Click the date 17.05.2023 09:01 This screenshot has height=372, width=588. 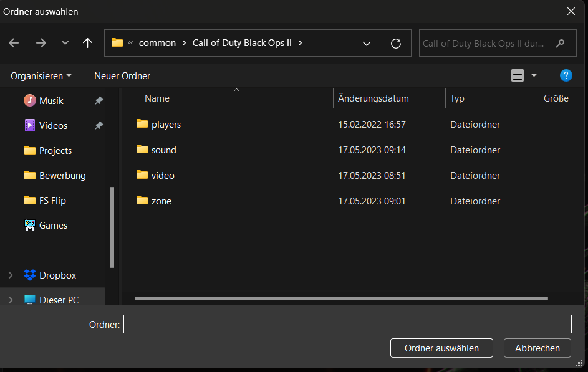click(372, 201)
